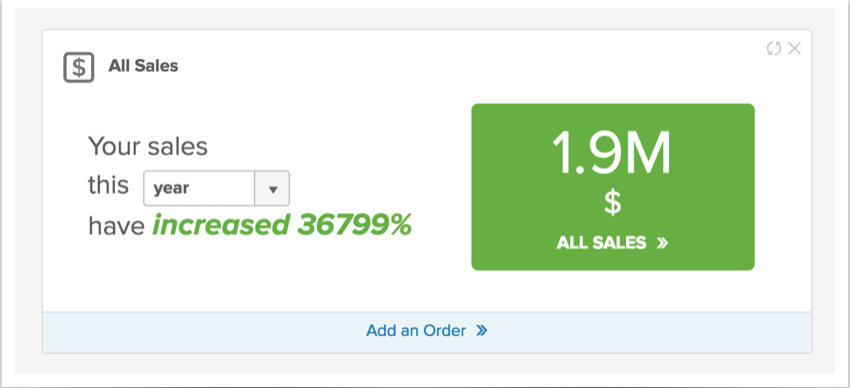
Task: Refresh the All Sales widget
Action: click(x=774, y=48)
